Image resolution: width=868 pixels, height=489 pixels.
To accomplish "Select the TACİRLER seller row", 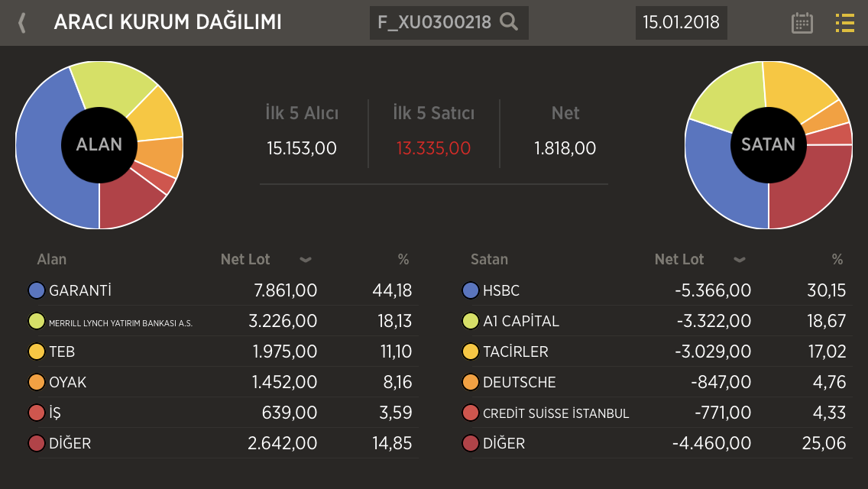I will 656,351.
